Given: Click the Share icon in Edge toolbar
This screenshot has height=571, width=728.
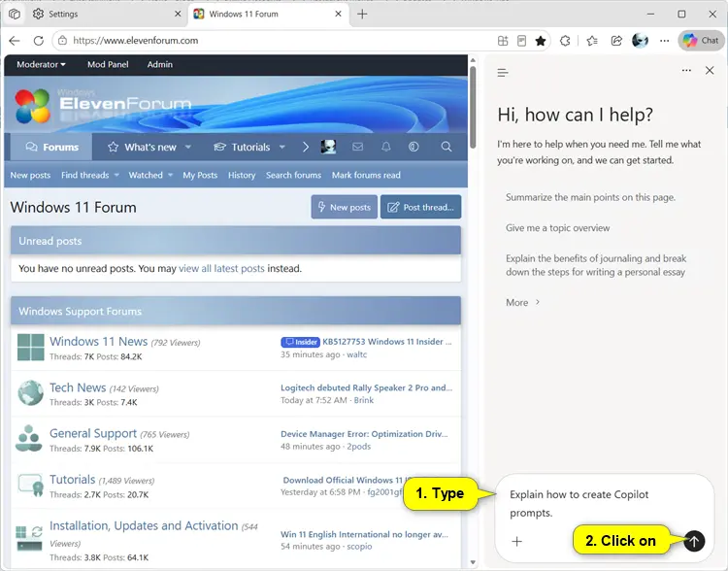Looking at the screenshot, I should (616, 41).
